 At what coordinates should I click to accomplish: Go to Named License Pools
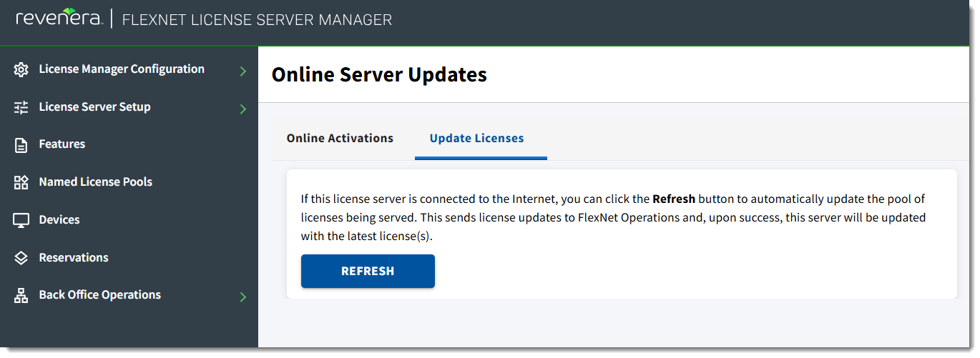(96, 182)
